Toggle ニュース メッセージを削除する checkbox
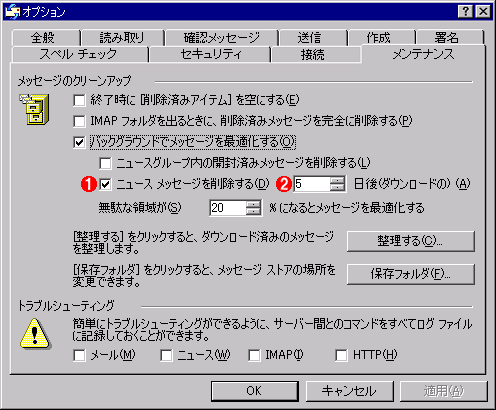The height and width of the screenshot is (410, 496). [105, 184]
